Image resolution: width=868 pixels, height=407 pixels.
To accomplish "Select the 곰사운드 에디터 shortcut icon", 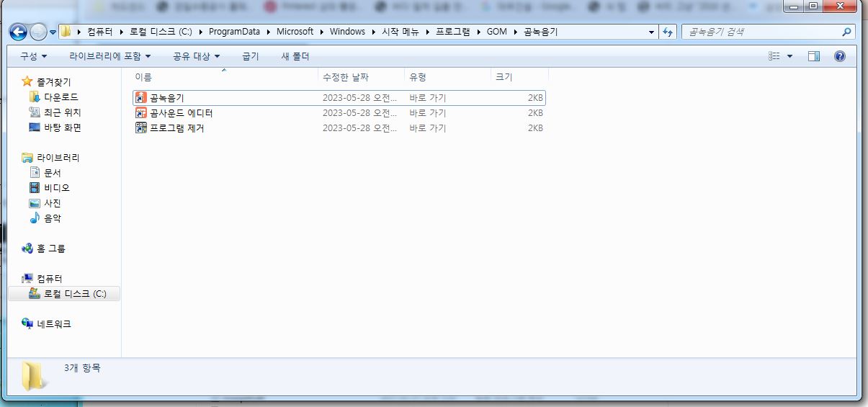I will click(141, 112).
